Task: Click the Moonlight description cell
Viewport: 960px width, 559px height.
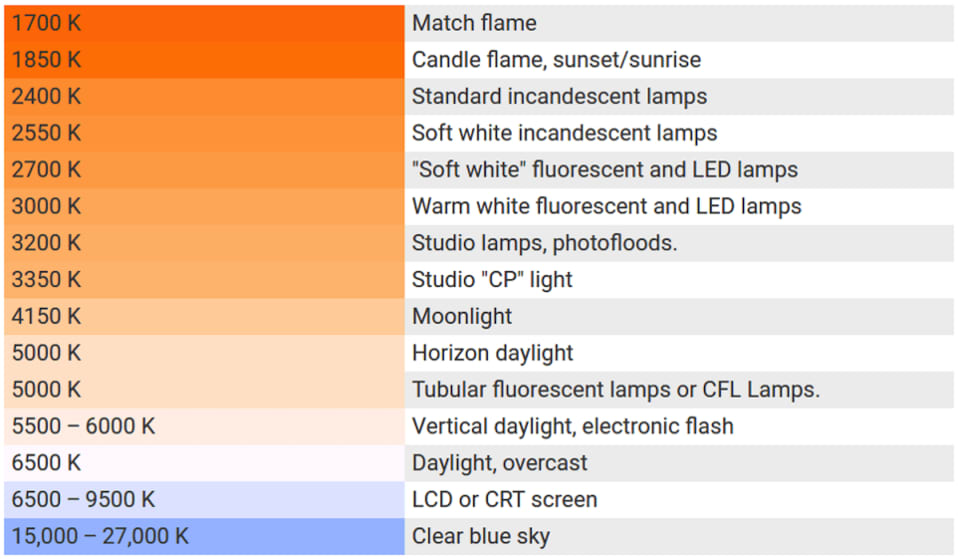Action: 679,317
